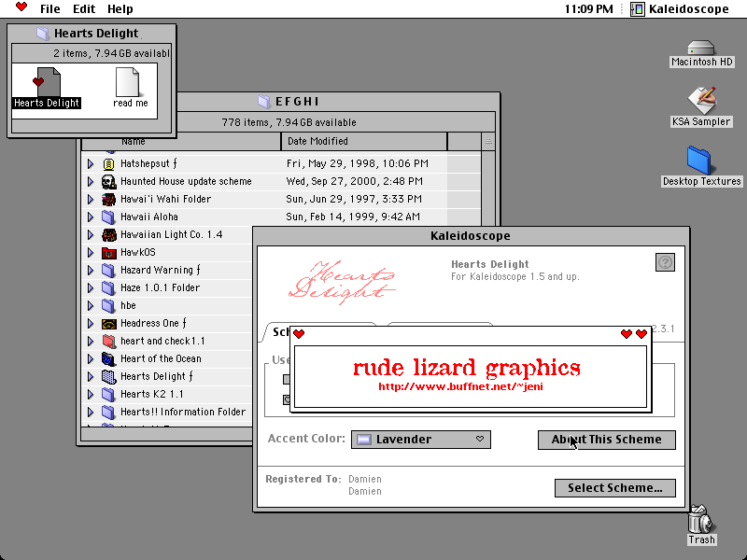Click the KSA Sampler desktop icon
This screenshot has height=560, width=747.
point(701,100)
